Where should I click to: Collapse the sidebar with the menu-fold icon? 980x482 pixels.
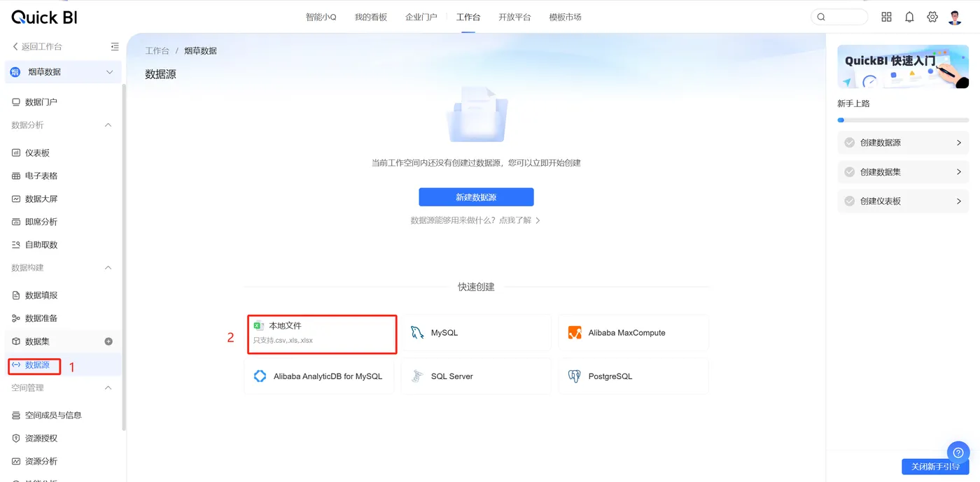pos(115,47)
